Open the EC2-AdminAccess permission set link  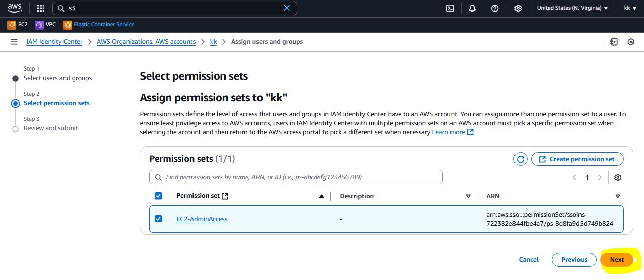pos(202,219)
